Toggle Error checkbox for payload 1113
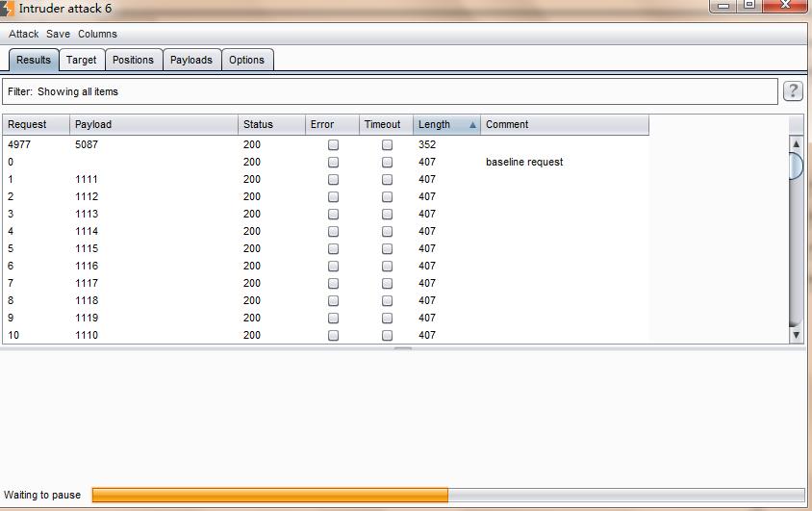812x511 pixels. (x=334, y=215)
